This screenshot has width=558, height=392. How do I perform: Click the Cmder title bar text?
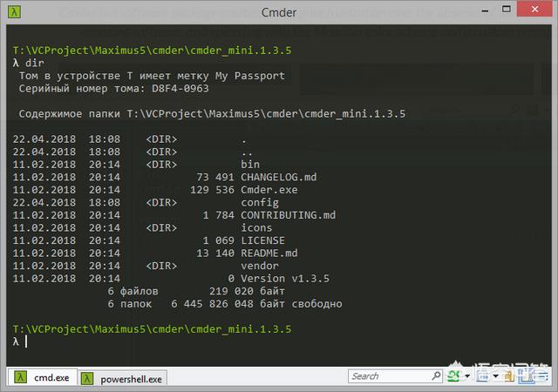(x=279, y=12)
